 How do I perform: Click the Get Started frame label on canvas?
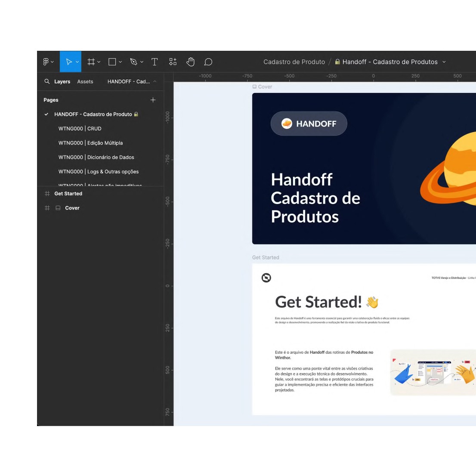266,257
